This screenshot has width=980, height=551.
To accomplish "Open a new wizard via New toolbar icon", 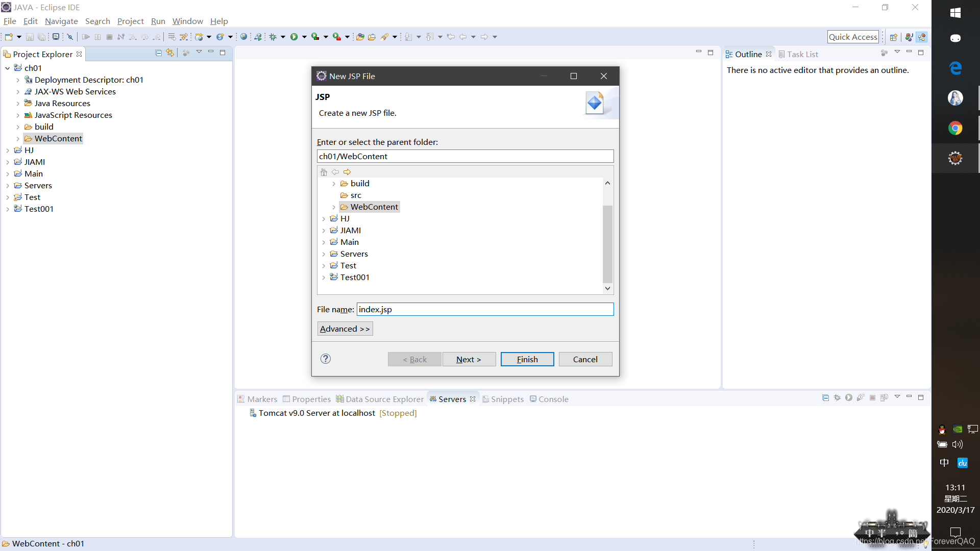I will (x=8, y=37).
